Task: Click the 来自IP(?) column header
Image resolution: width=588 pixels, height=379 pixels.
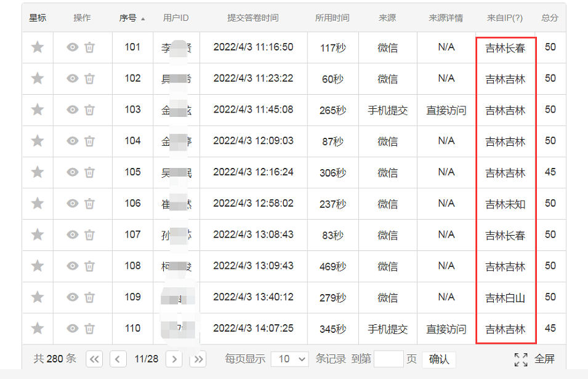Action: 505,18
